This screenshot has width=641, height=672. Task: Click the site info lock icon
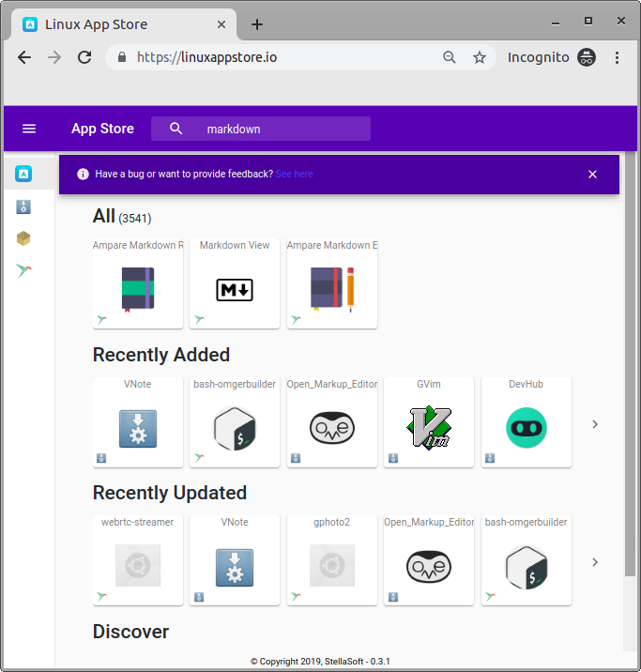pyautogui.click(x=122, y=57)
